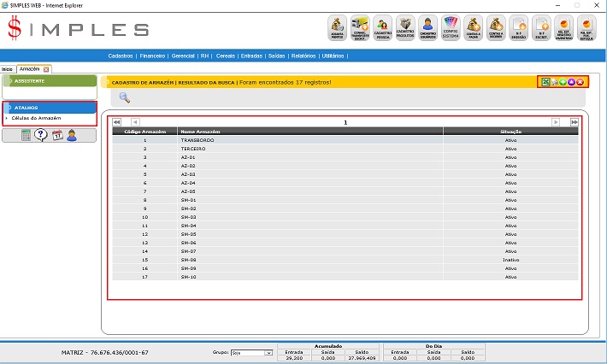
Task: Go to the last page of results
Action: (x=575, y=122)
